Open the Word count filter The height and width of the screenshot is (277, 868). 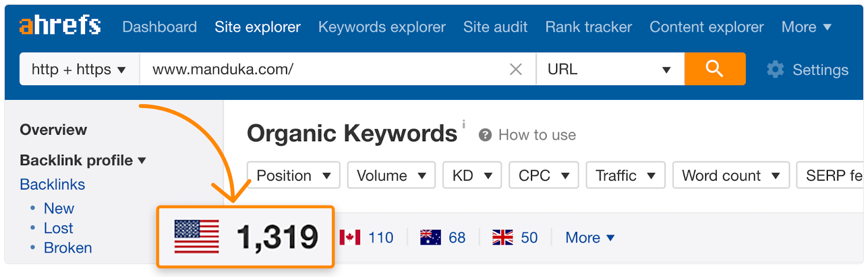coord(730,175)
